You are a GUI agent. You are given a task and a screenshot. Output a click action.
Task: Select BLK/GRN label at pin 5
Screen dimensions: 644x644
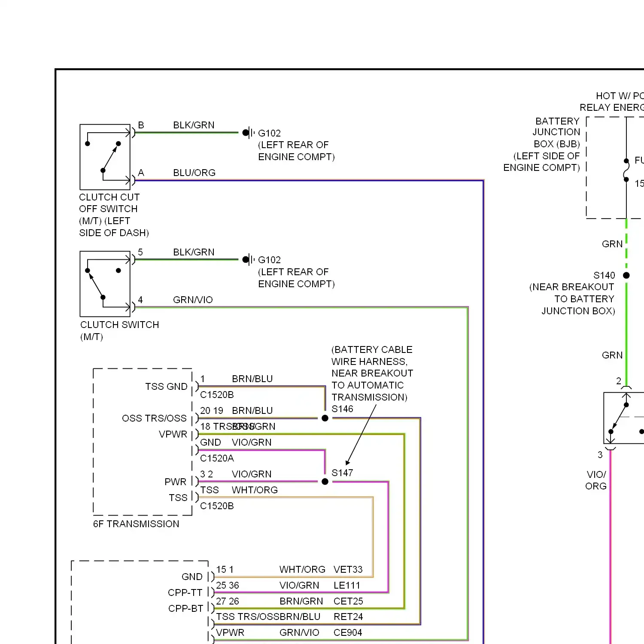[194, 252]
